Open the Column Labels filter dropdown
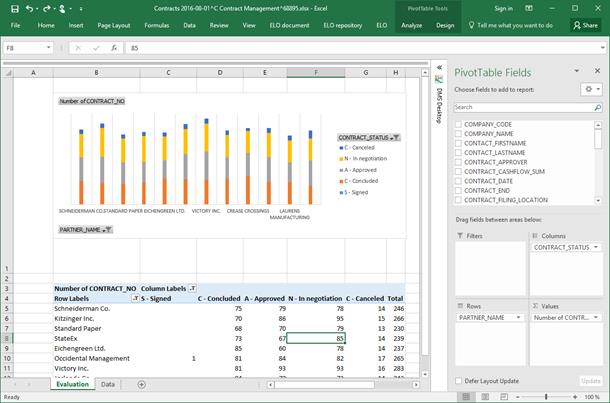The height and width of the screenshot is (403, 610). pos(192,288)
